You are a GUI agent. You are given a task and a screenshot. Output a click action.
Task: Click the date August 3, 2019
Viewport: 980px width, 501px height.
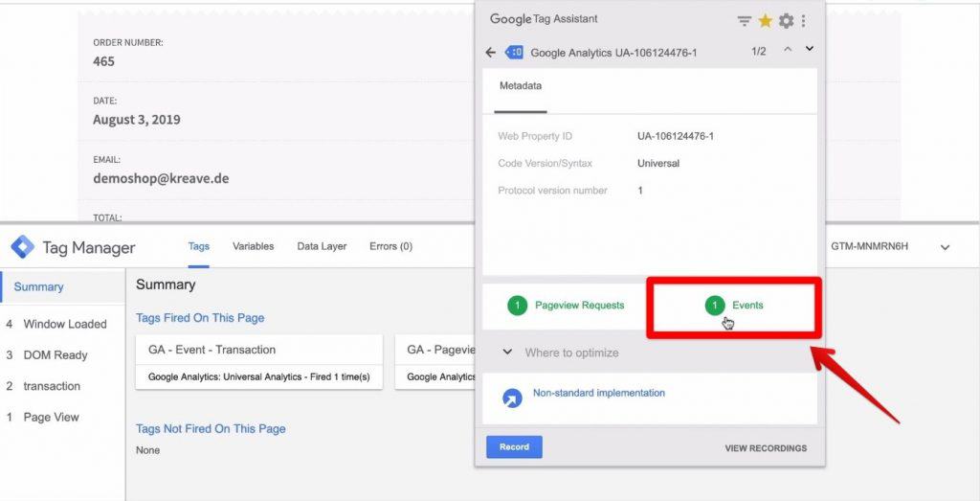(x=137, y=120)
